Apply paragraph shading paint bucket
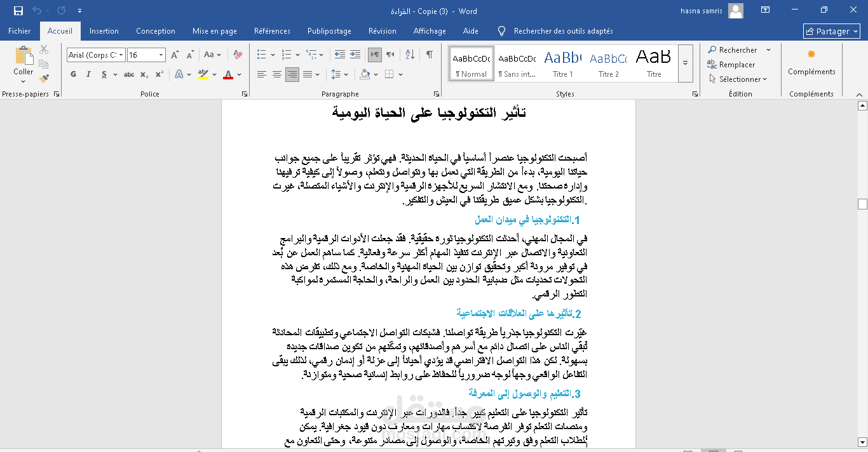Image resolution: width=868 pixels, height=452 pixels. click(x=364, y=74)
